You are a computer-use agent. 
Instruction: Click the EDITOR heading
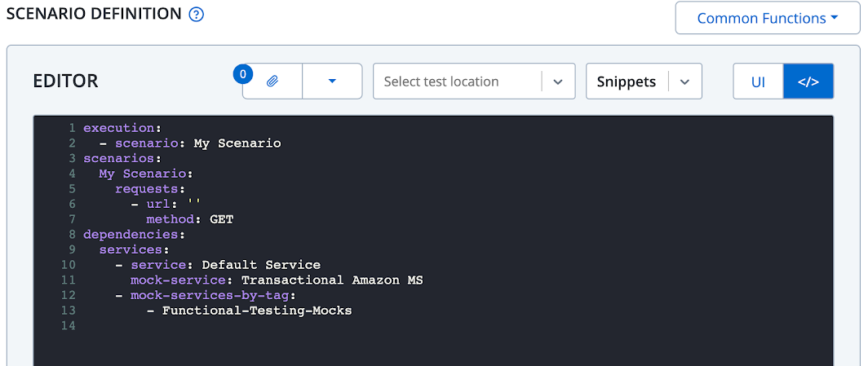point(65,82)
